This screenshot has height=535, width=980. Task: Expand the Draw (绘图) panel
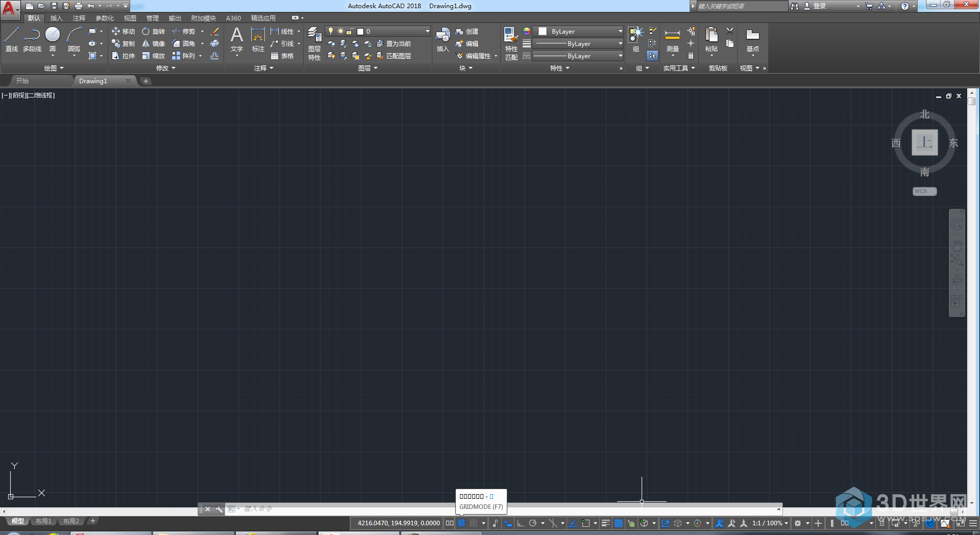54,68
